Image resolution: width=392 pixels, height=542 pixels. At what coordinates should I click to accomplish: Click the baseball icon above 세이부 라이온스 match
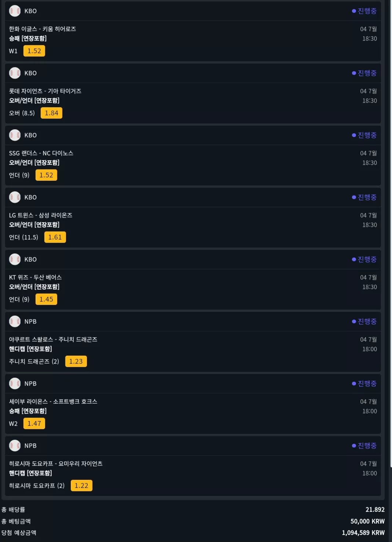[15, 384]
